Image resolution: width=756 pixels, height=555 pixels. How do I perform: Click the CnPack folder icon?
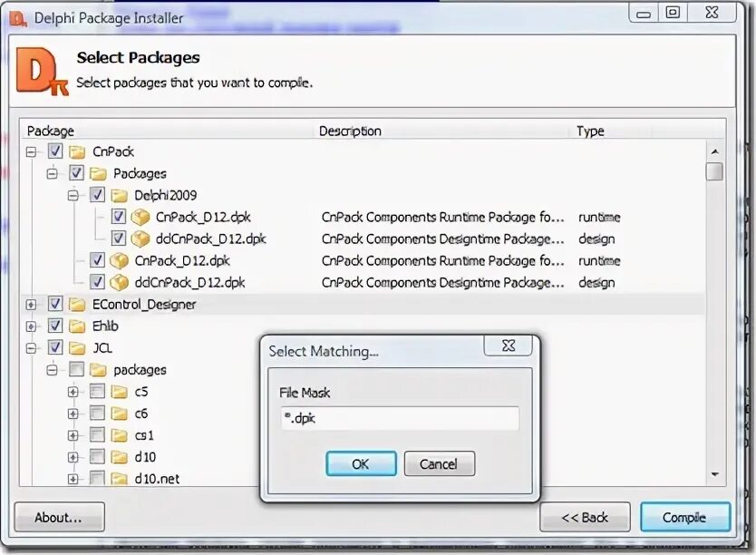[x=77, y=152]
